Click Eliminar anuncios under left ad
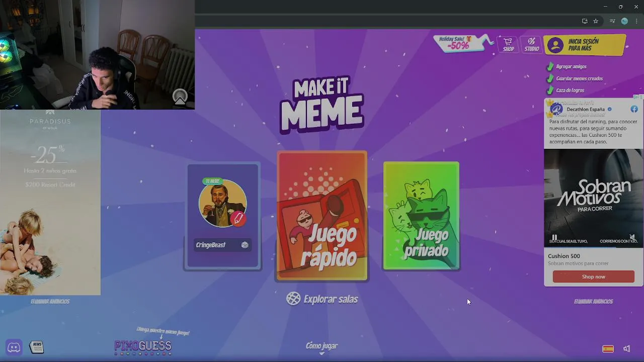This screenshot has height=362, width=644. click(50, 302)
